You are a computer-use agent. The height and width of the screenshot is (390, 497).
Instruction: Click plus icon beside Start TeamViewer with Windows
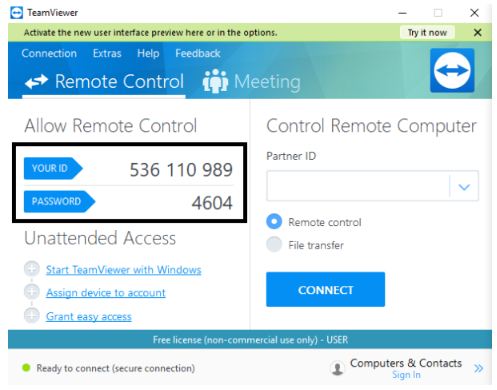[32, 269]
